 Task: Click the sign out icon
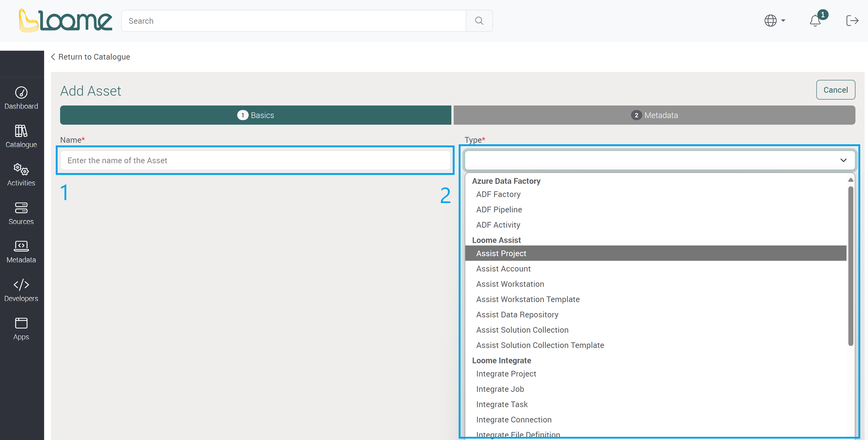(x=852, y=21)
